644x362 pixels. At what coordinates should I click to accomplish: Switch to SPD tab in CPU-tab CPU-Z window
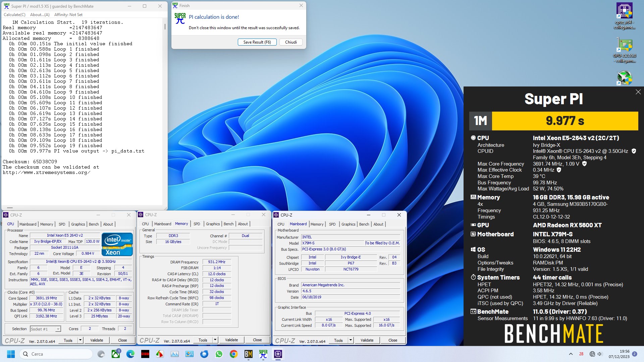[x=62, y=224]
